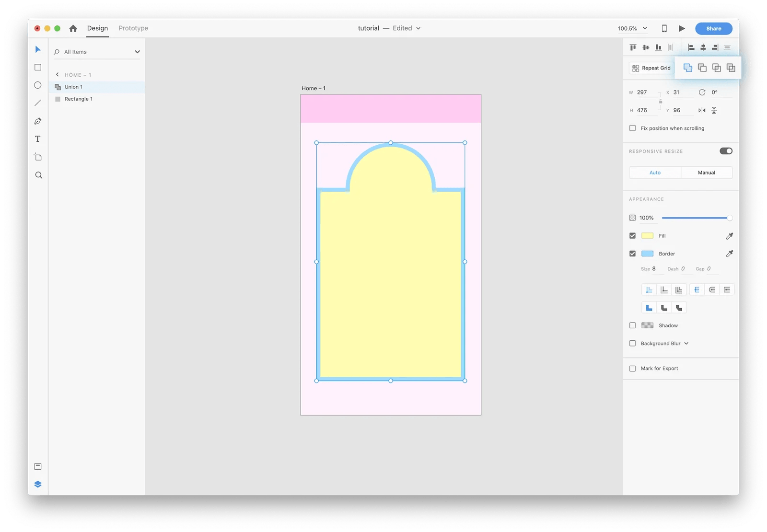Enable Fix position when scrolling
This screenshot has width=767, height=532.
pyautogui.click(x=633, y=128)
